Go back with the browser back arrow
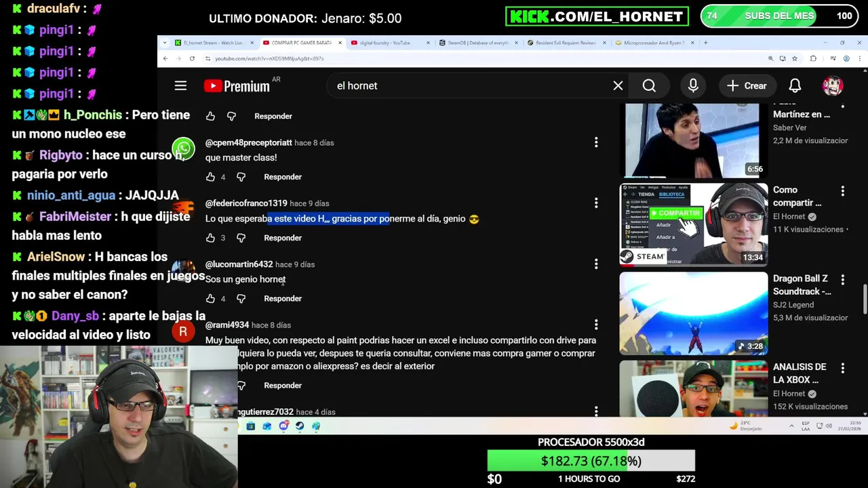The width and height of the screenshot is (868, 488). (x=165, y=58)
